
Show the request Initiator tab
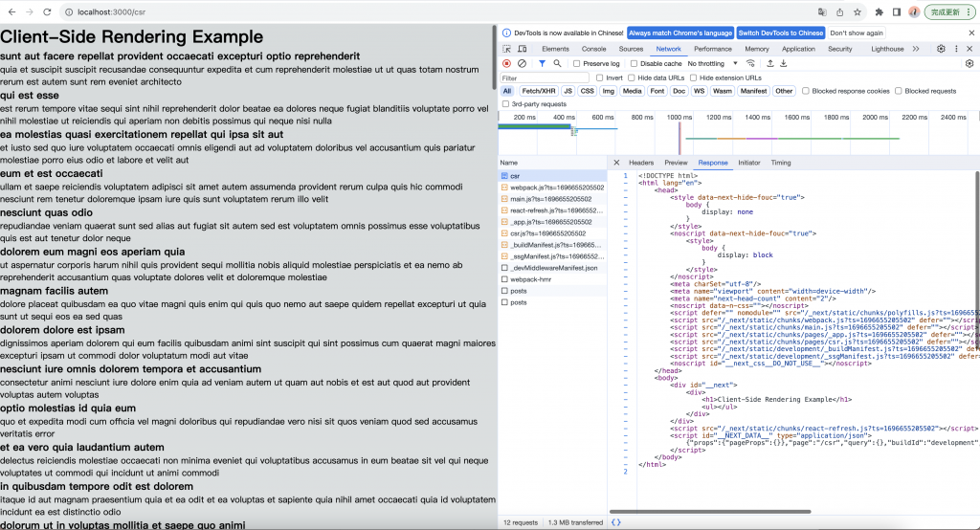pos(748,163)
